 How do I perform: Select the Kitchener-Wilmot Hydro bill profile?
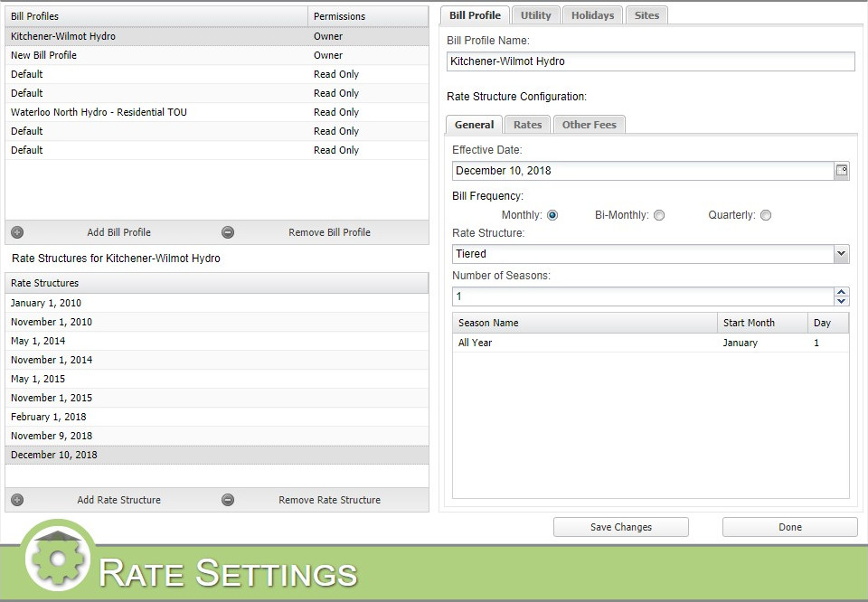coord(217,36)
